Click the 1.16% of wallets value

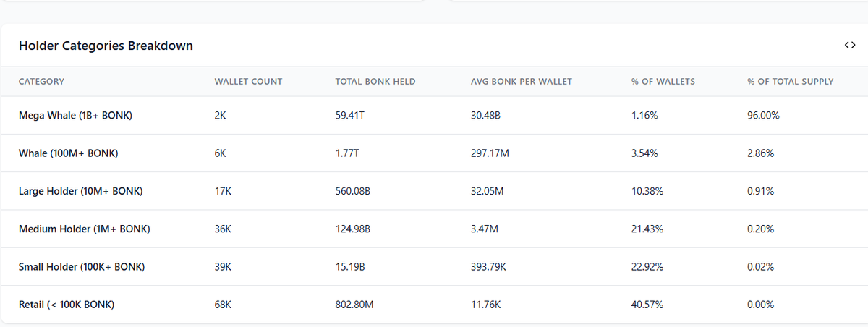coord(644,115)
